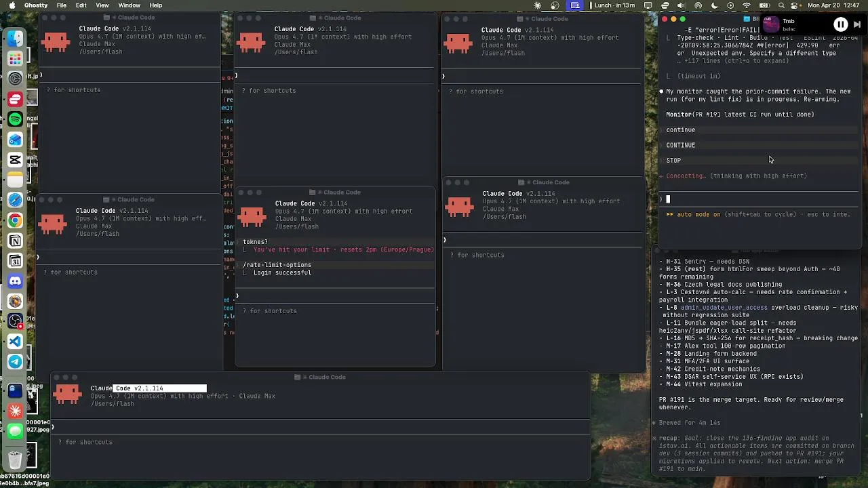Image resolution: width=868 pixels, height=488 pixels.
Task: Open the Trash in the dock
Action: coord(15,459)
